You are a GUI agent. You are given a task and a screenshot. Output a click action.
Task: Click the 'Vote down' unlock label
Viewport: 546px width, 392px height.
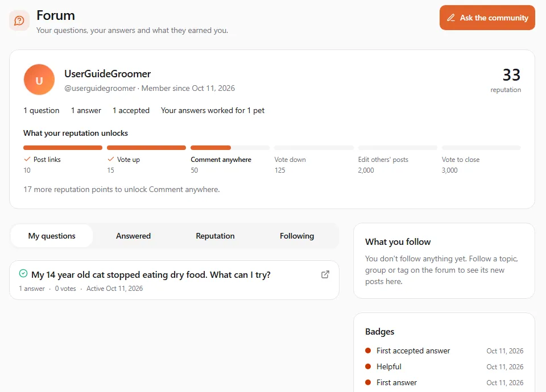point(290,160)
